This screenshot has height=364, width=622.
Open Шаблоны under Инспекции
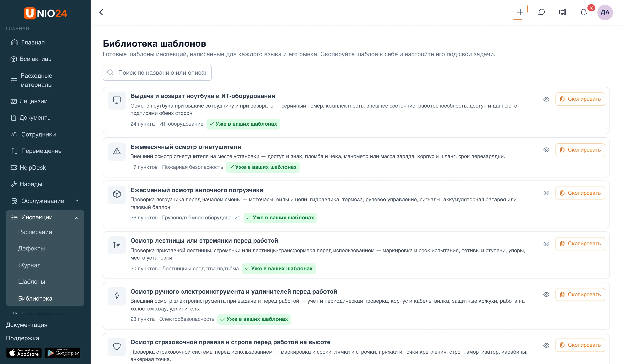pos(32,282)
